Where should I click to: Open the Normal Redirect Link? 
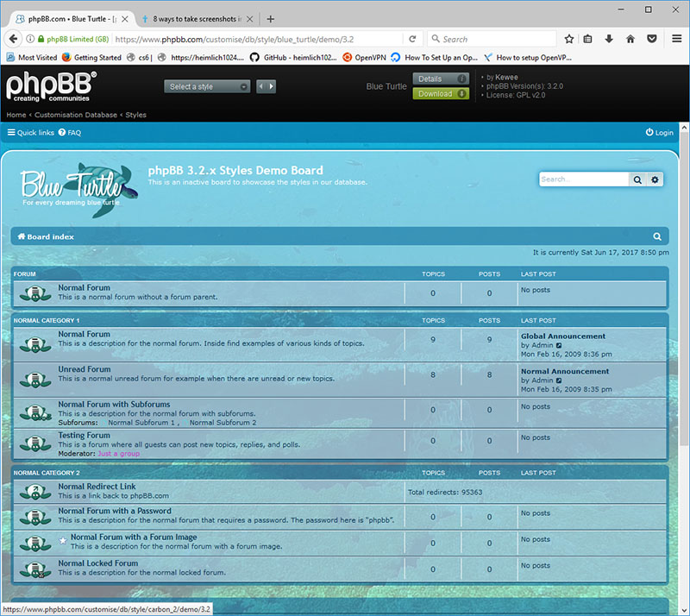[97, 487]
